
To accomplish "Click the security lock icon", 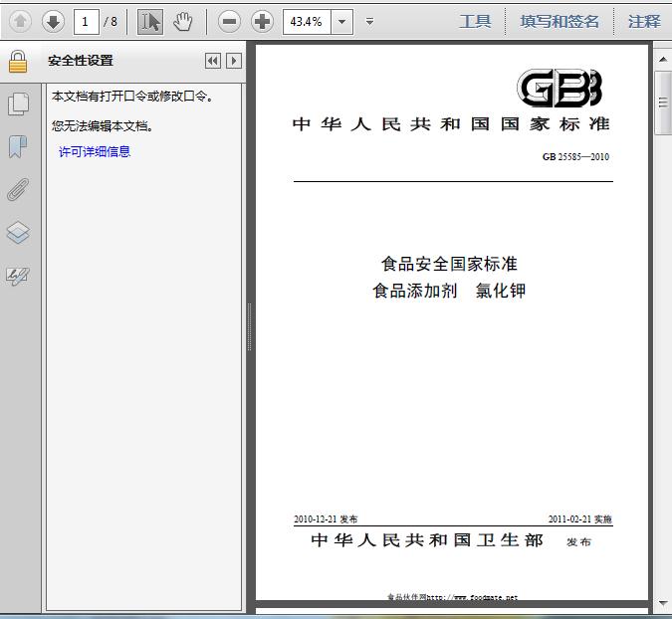I will pyautogui.click(x=18, y=62).
